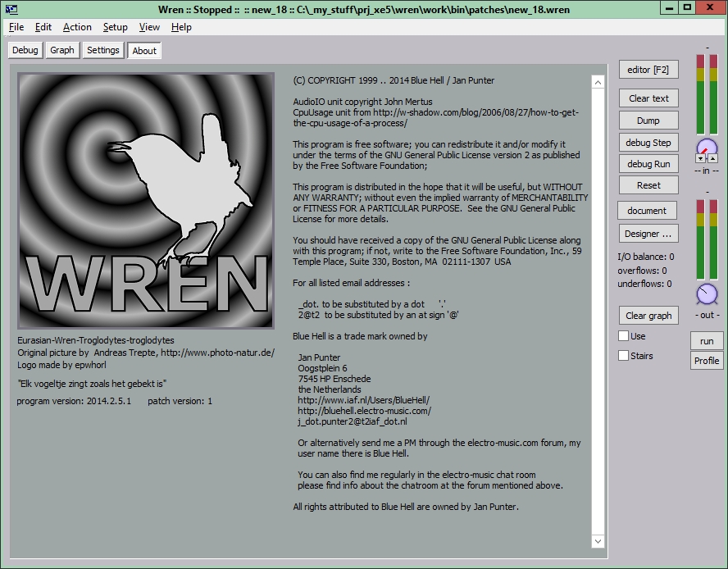
Task: Click the about text scrollbar down arrow
Action: point(598,541)
